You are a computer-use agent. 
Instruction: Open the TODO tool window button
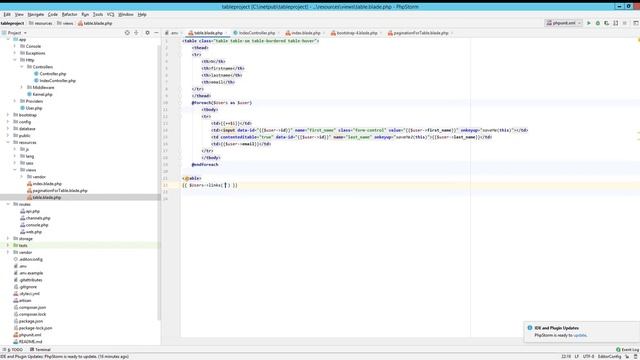(13, 350)
